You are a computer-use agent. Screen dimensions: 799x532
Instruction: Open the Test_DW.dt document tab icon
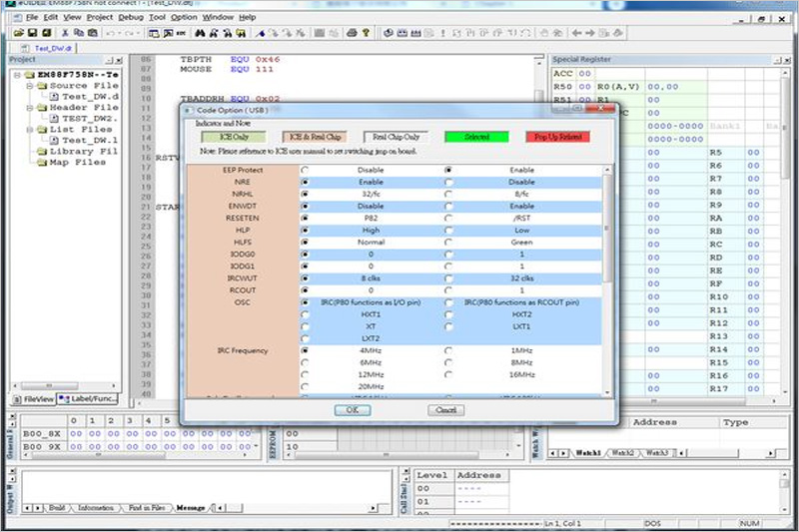point(26,48)
